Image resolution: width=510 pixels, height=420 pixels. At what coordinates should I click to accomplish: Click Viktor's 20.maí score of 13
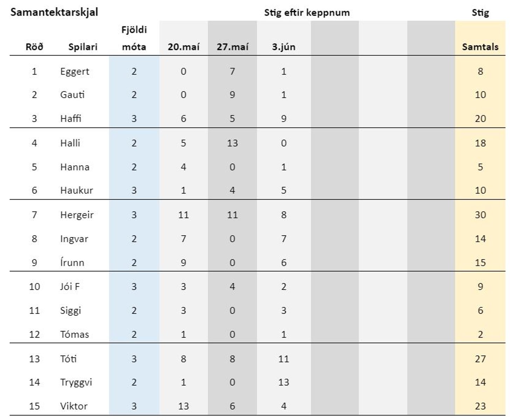click(184, 406)
